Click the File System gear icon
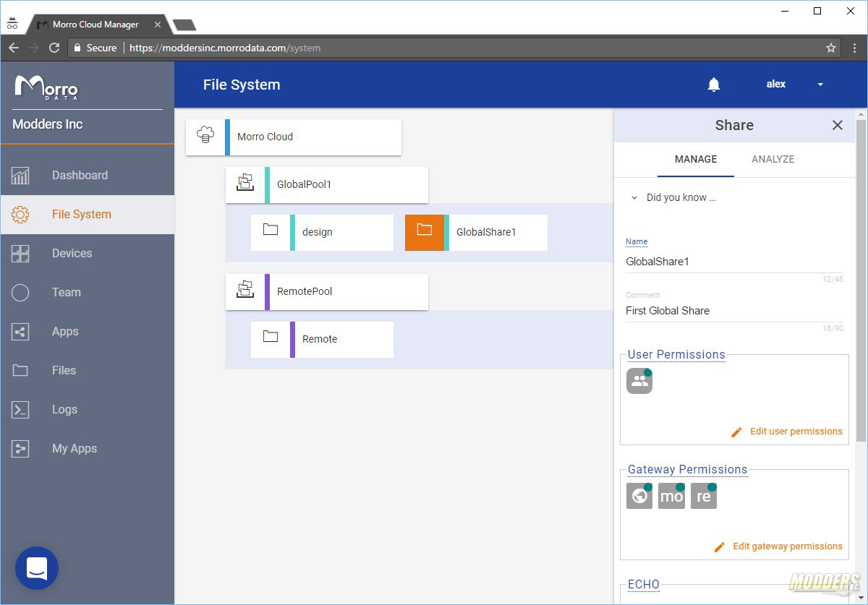This screenshot has height=605, width=868. click(20, 214)
